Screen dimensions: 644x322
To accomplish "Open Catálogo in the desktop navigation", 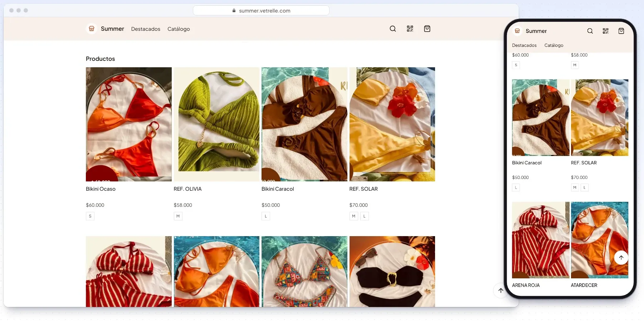I will (179, 29).
